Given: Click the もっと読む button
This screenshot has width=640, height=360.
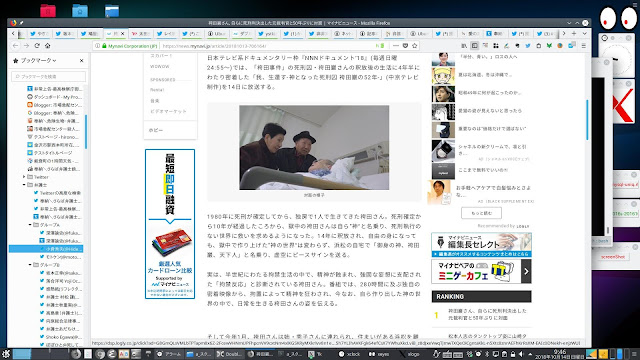Looking at the screenshot, I should [481, 213].
